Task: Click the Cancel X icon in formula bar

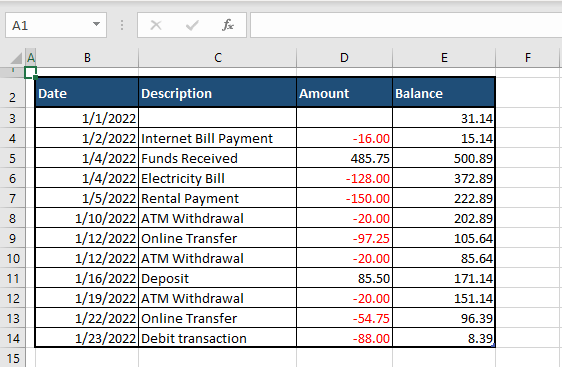Action: point(156,25)
